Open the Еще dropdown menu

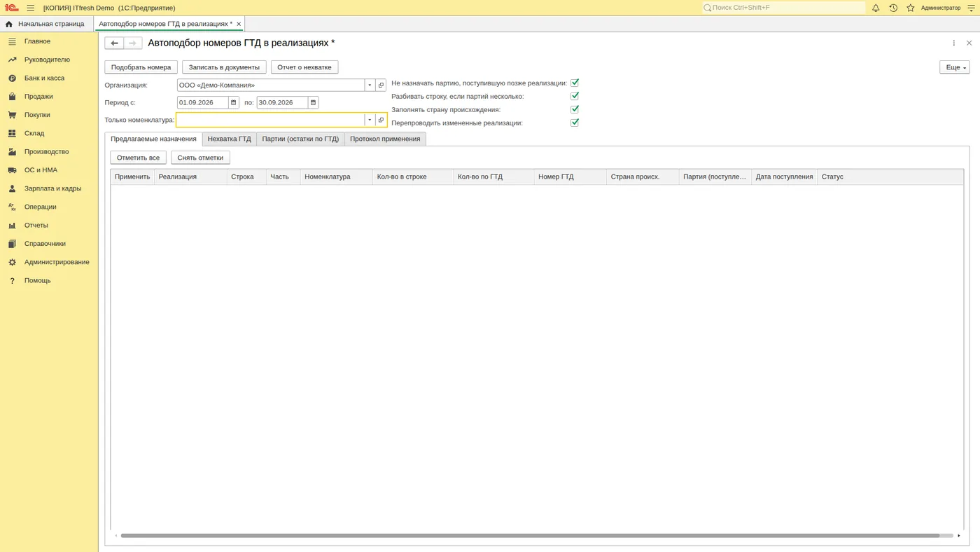click(x=954, y=67)
